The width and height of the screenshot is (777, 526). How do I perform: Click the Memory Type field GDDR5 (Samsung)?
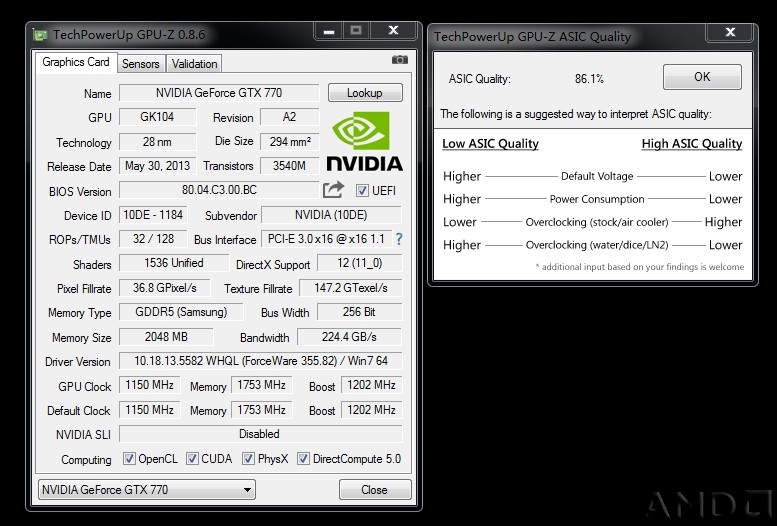[x=181, y=312]
